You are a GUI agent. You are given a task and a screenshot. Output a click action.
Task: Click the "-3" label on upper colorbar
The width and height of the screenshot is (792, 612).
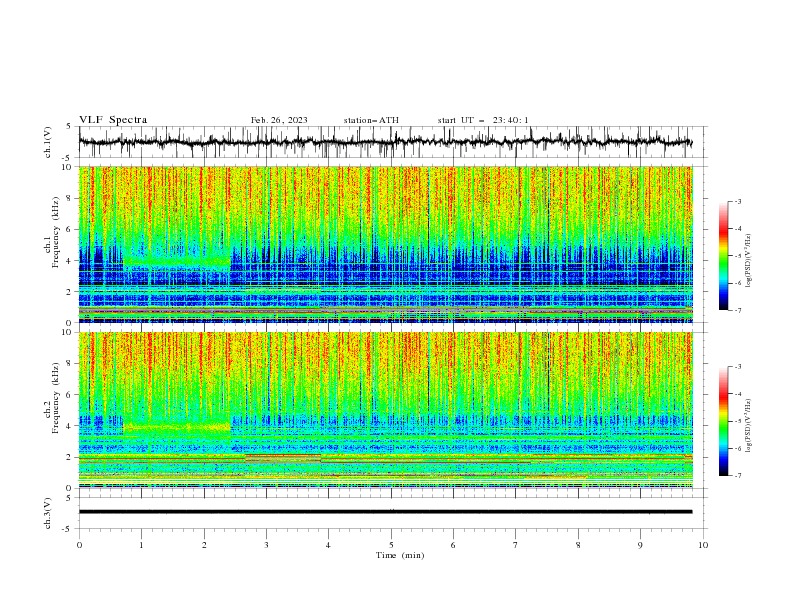click(x=737, y=201)
